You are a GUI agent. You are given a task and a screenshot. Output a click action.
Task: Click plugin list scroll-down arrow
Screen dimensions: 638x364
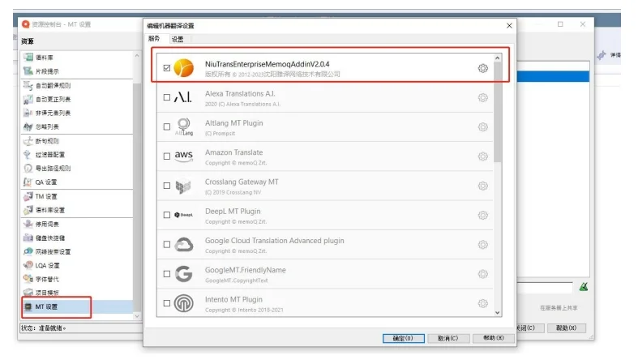click(497, 312)
